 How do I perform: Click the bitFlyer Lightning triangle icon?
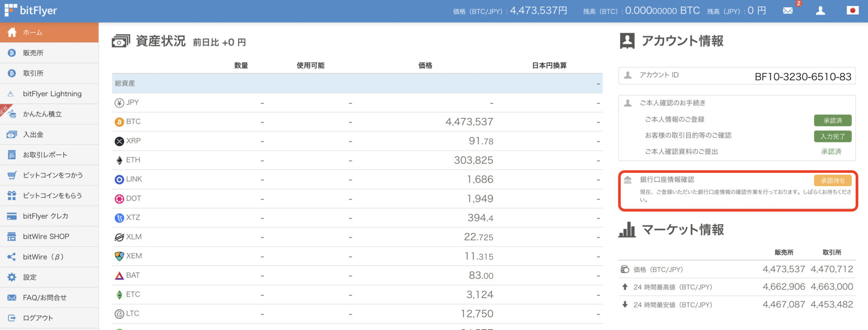pos(11,94)
